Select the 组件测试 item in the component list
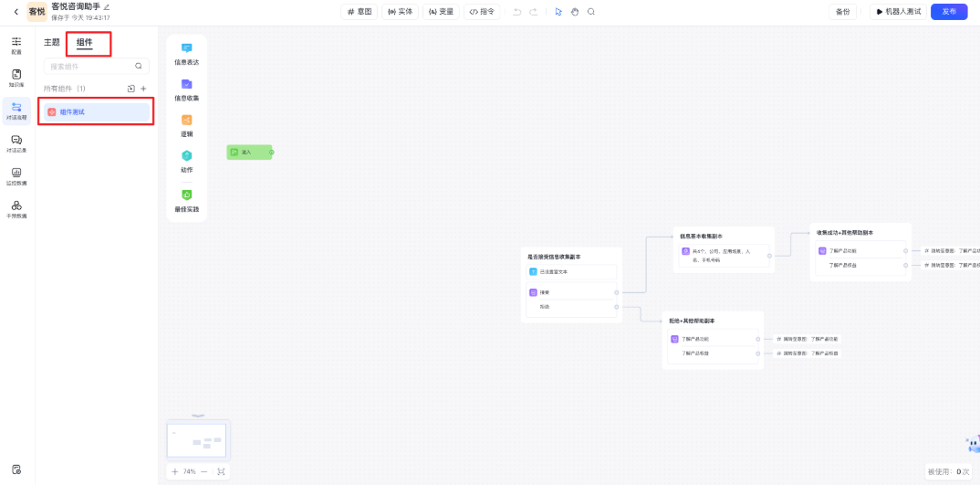980x485 pixels. pyautogui.click(x=97, y=111)
